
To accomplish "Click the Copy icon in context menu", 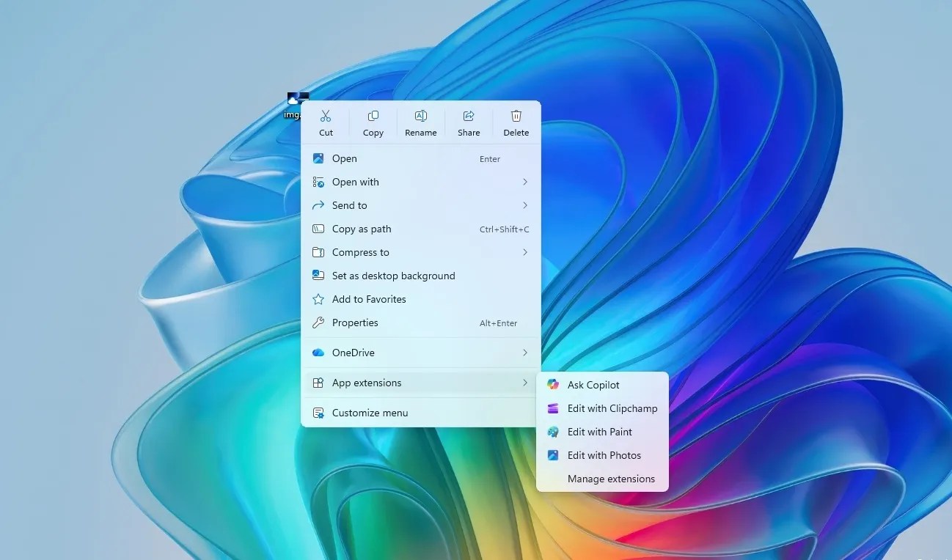I will coord(373,116).
